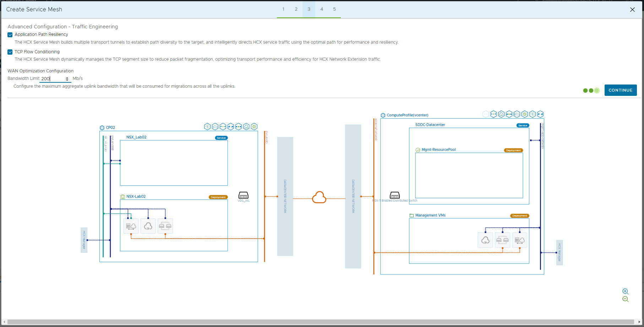Click the Management VMs folder icon
644x327 pixels.
click(412, 216)
